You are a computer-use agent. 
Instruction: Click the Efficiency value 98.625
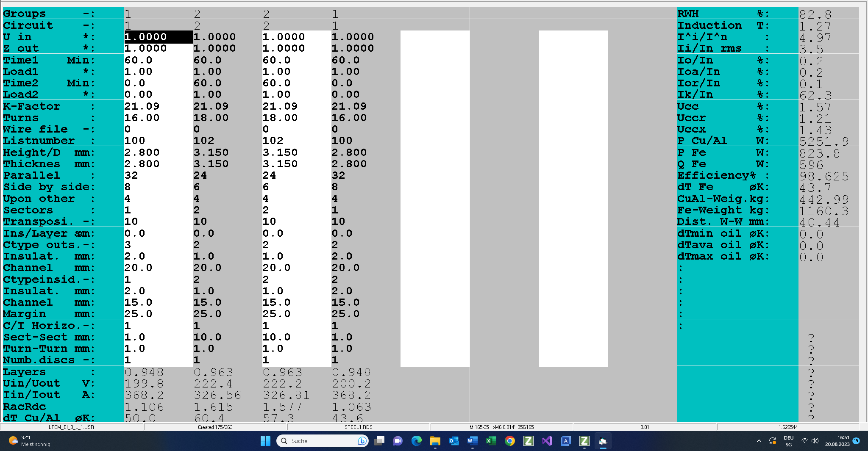824,176
